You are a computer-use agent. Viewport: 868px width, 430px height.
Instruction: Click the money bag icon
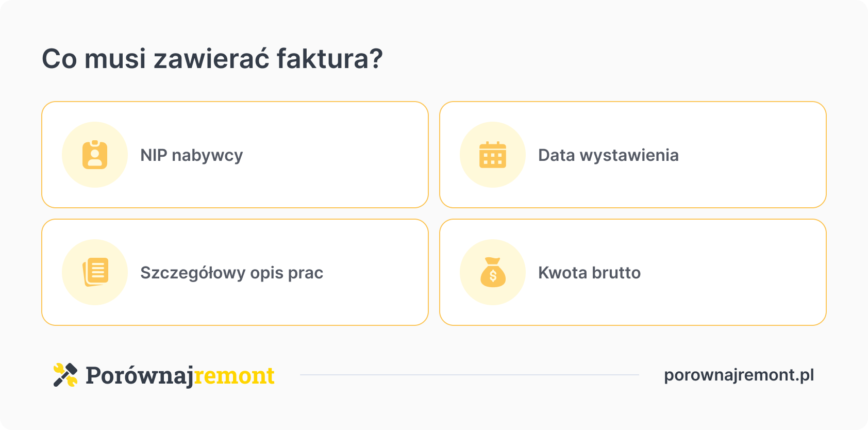pyautogui.click(x=493, y=272)
